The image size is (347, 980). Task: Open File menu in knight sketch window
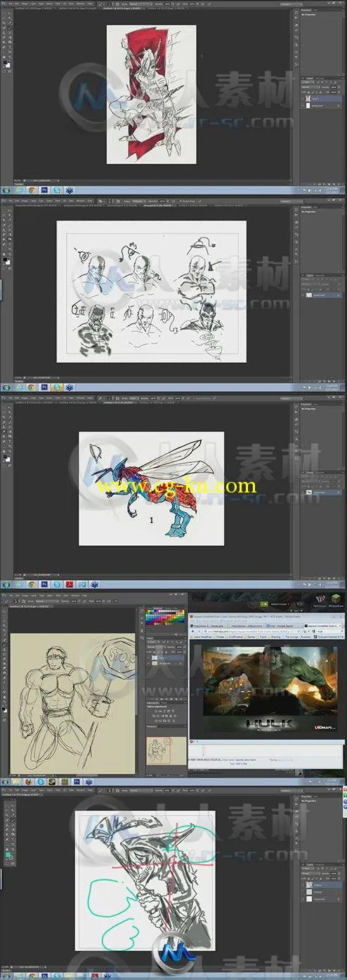[10, 789]
